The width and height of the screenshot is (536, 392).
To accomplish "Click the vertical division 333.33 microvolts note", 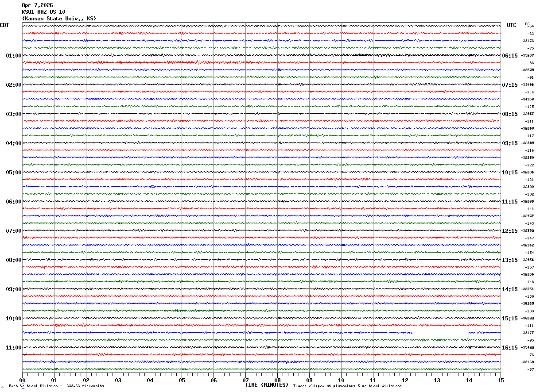I will tap(57, 386).
